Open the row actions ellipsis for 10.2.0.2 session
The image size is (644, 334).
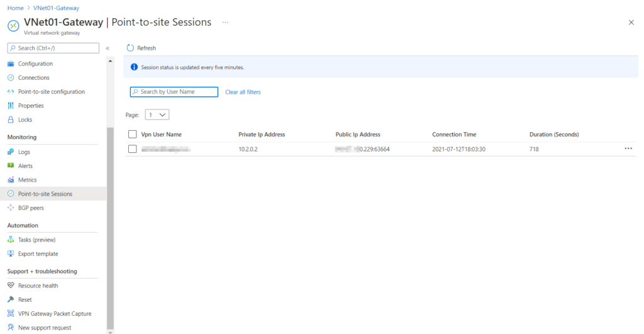pos(628,148)
